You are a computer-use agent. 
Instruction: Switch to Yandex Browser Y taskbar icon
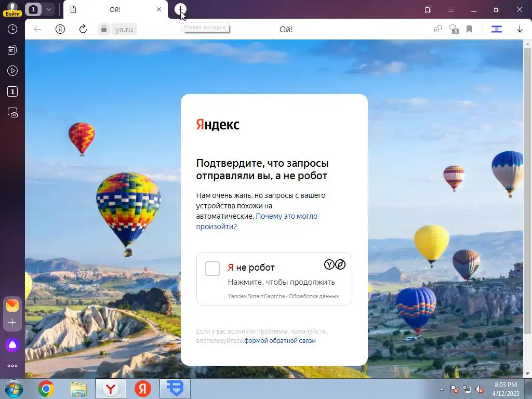click(x=110, y=389)
